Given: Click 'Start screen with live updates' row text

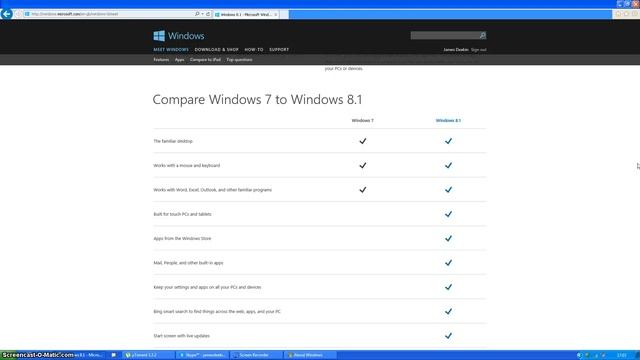Looking at the screenshot, I should click(182, 336).
